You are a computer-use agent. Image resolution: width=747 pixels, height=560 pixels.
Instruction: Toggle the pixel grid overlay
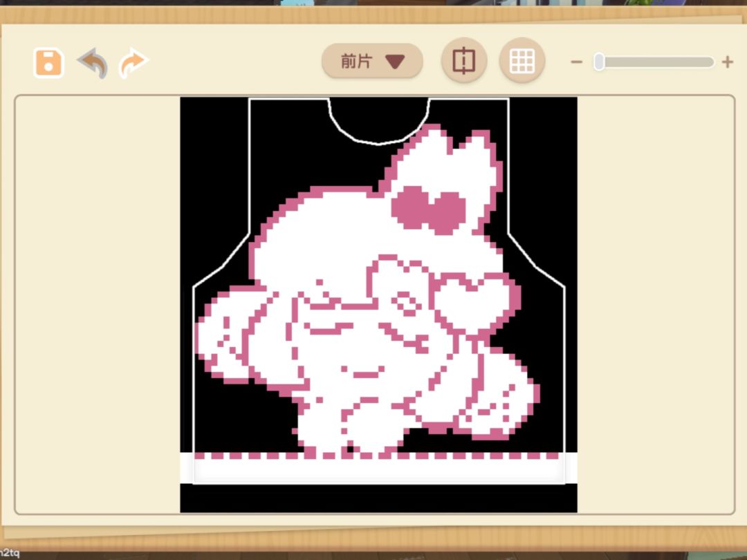click(x=522, y=60)
